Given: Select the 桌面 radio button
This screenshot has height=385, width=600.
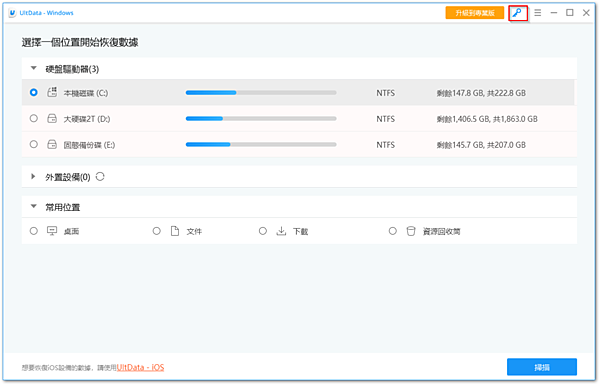Looking at the screenshot, I should [34, 231].
